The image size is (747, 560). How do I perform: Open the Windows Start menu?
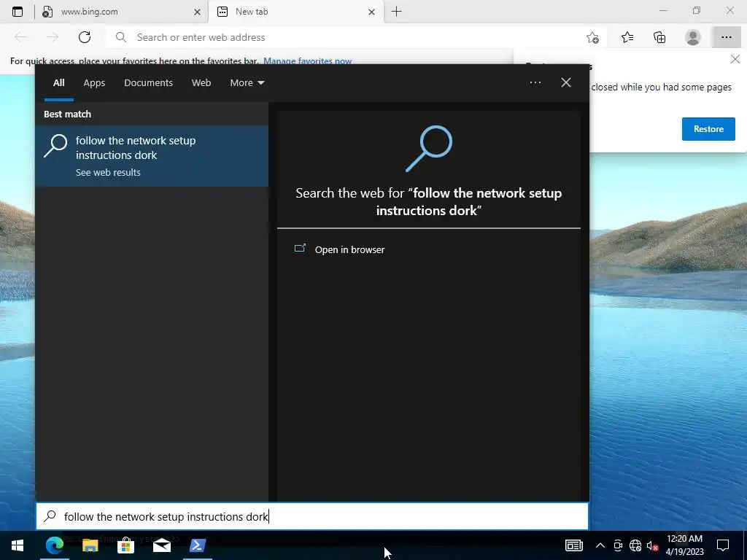pyautogui.click(x=18, y=545)
